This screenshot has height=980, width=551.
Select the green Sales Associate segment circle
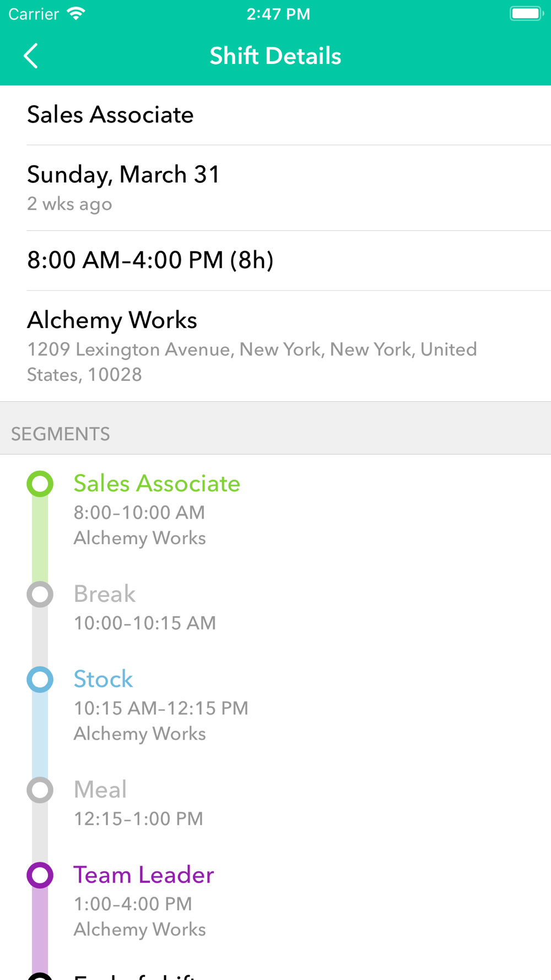tap(40, 484)
